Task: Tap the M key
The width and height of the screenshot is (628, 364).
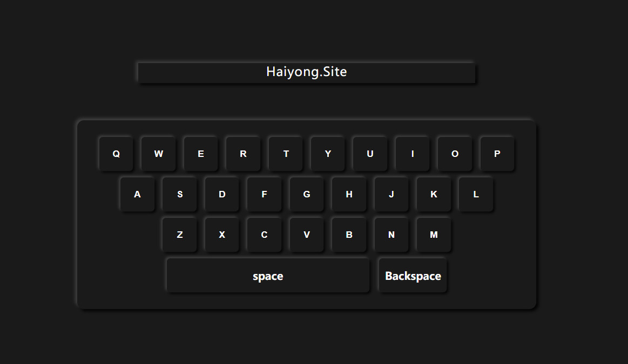Action: point(434,235)
